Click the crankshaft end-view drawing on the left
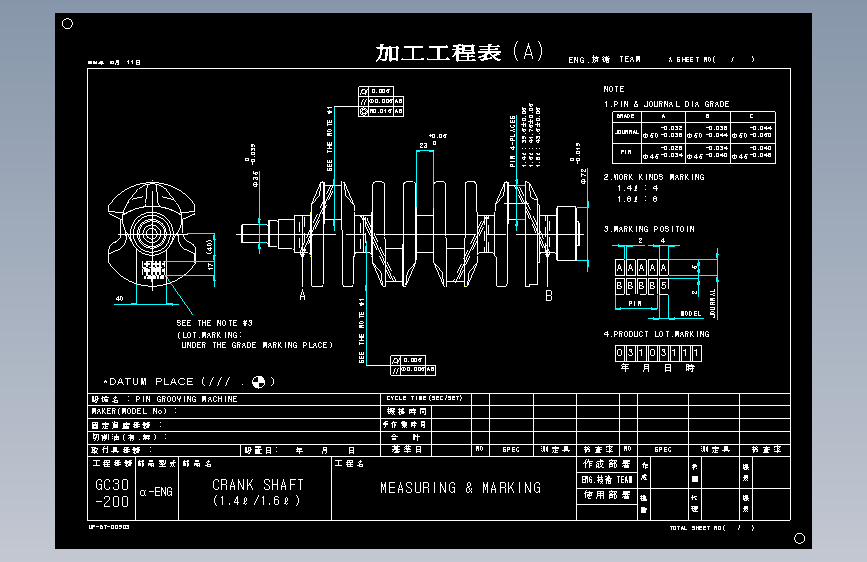Viewport: 867px width, 562px height. click(152, 235)
